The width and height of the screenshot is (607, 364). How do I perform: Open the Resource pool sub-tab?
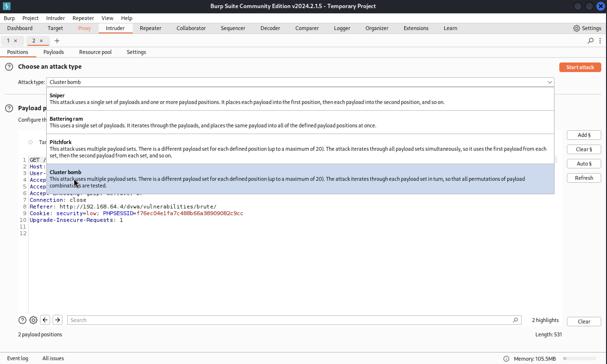pos(95,52)
